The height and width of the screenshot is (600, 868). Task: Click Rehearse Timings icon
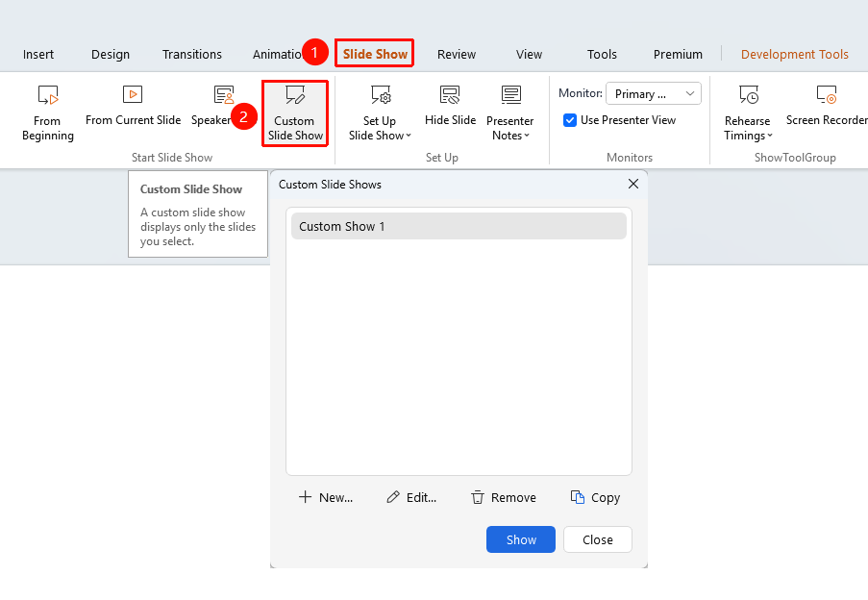pyautogui.click(x=749, y=95)
